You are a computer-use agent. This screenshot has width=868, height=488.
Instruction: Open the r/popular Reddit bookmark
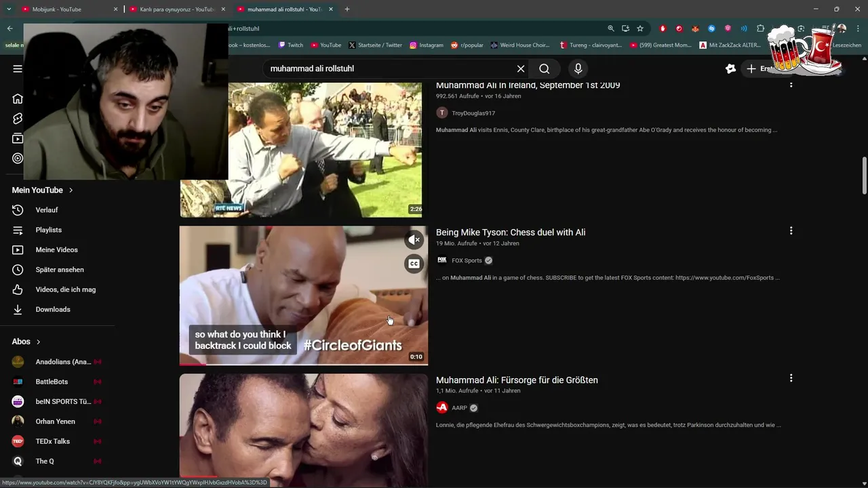coord(467,45)
